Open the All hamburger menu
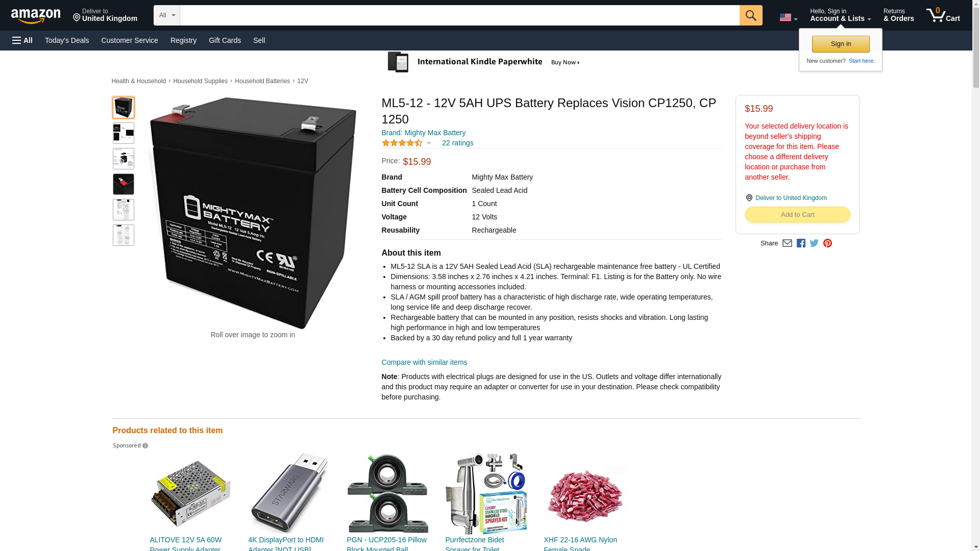 (22, 40)
